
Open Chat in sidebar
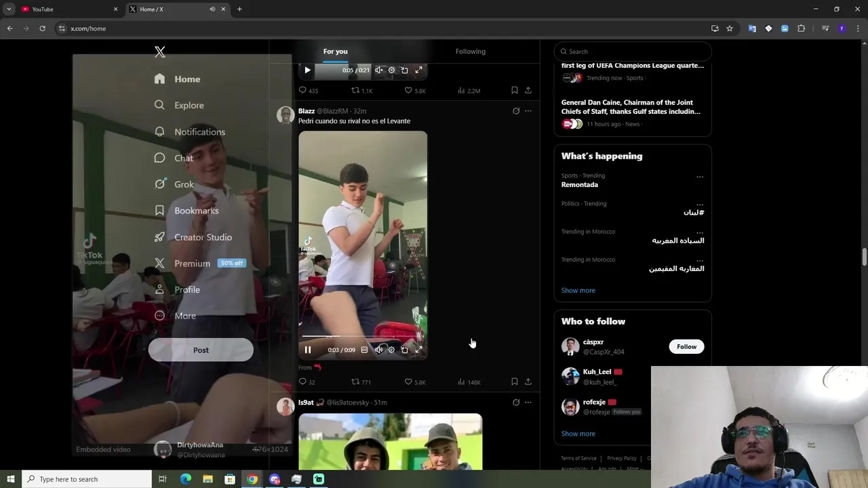(x=174, y=158)
